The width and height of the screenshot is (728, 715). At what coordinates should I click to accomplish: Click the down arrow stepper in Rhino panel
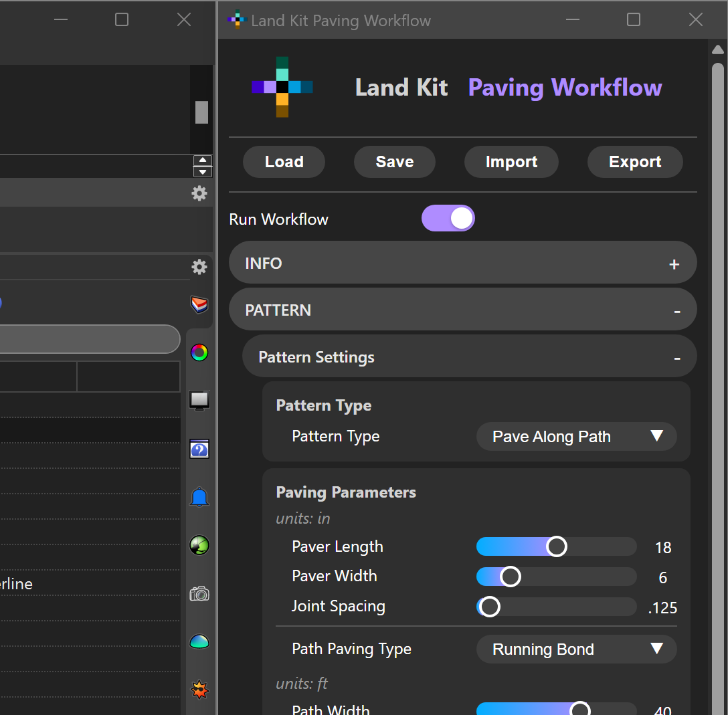(x=203, y=172)
